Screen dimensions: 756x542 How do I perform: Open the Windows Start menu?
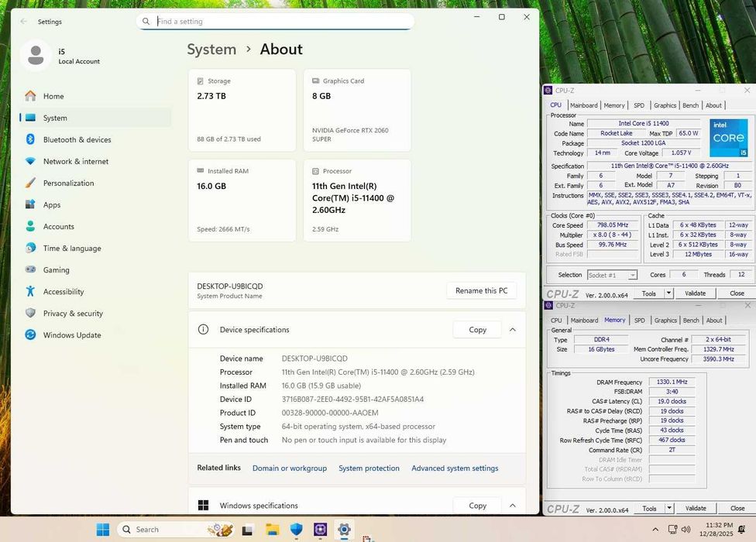103,529
